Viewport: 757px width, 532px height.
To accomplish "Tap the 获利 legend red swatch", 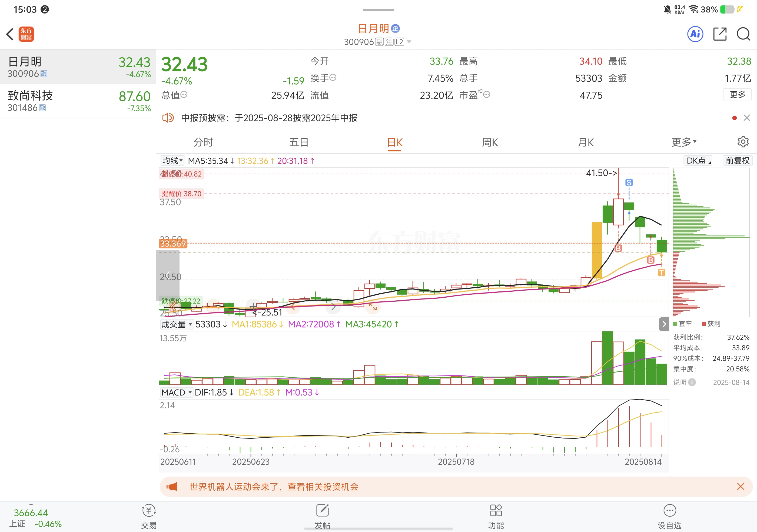I will [x=704, y=324].
